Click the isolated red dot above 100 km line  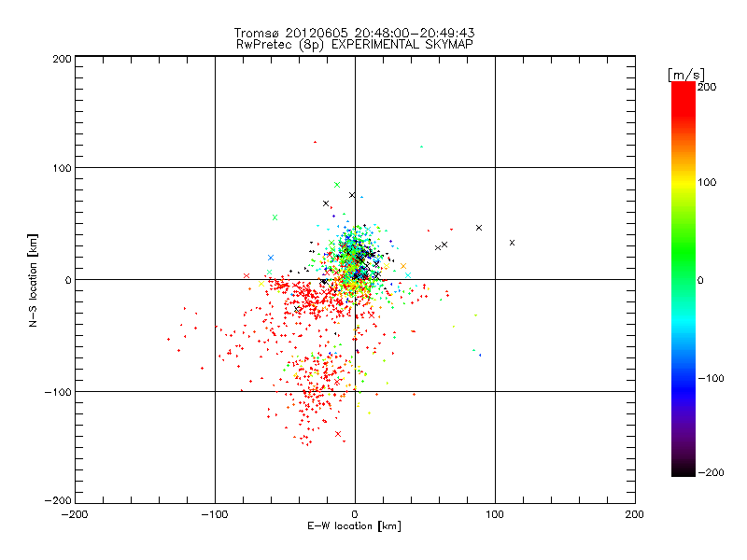pos(315,142)
